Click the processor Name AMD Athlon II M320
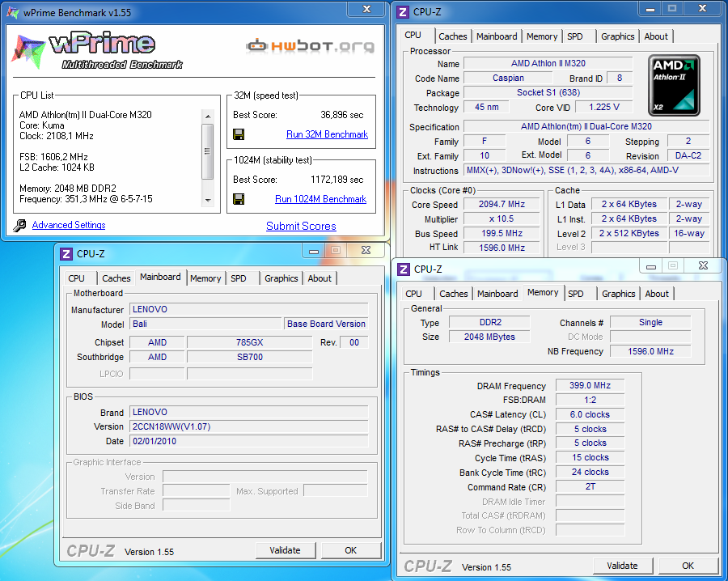 (x=548, y=63)
